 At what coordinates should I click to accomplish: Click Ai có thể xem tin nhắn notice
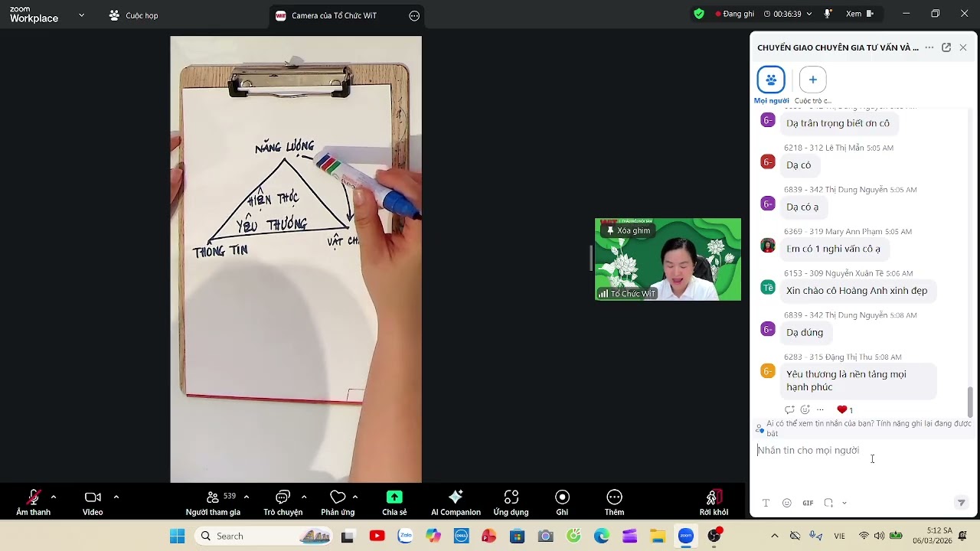863,428
